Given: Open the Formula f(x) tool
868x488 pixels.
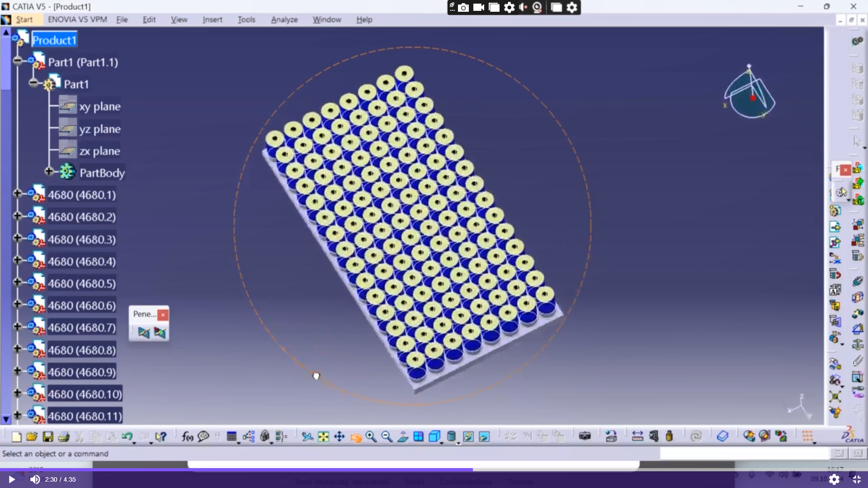Looking at the screenshot, I should pos(187,436).
